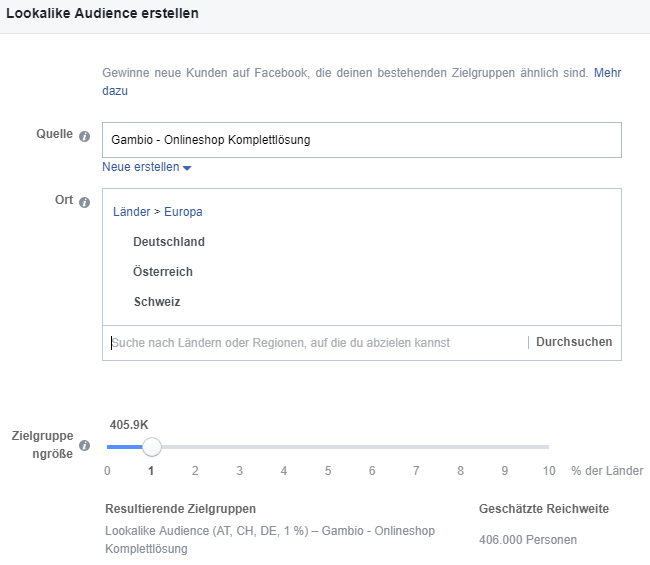Select Österreich in the location list
Viewport: 650px width, 565px height.
[163, 272]
